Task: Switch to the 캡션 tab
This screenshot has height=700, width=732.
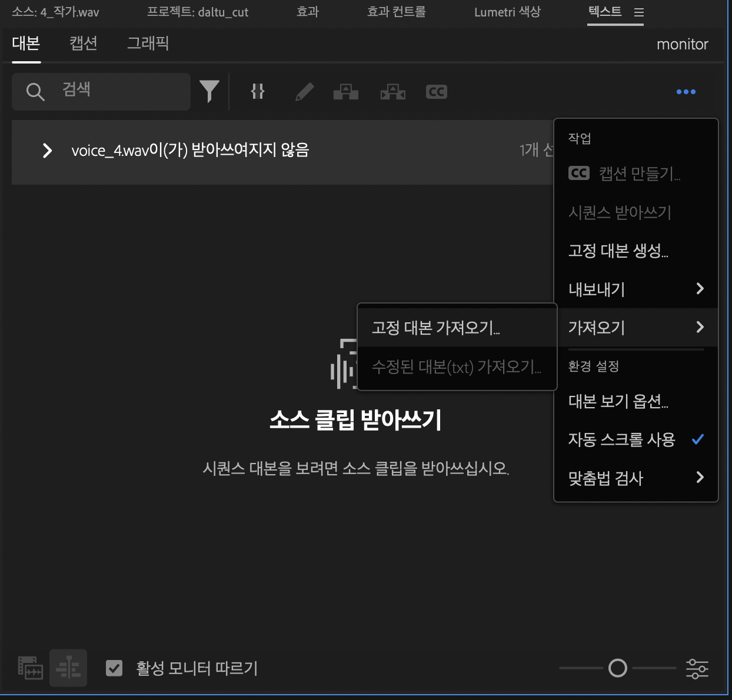Action: click(x=82, y=44)
